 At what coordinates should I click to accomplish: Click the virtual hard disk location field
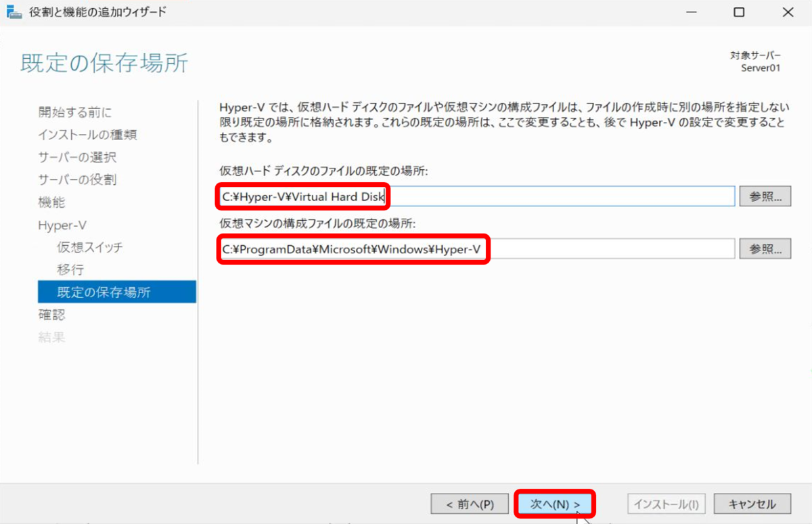(x=476, y=196)
